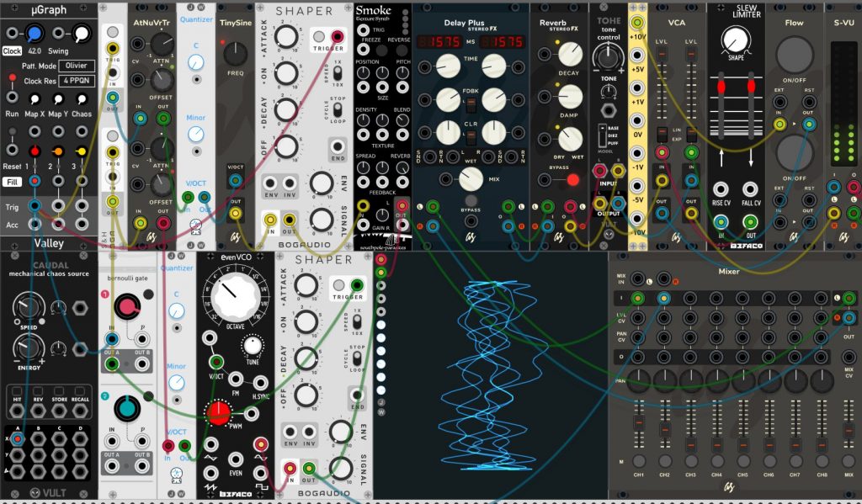Click the top Quantizer C root selector knob
Screen dimensions: 862x504
click(x=195, y=62)
